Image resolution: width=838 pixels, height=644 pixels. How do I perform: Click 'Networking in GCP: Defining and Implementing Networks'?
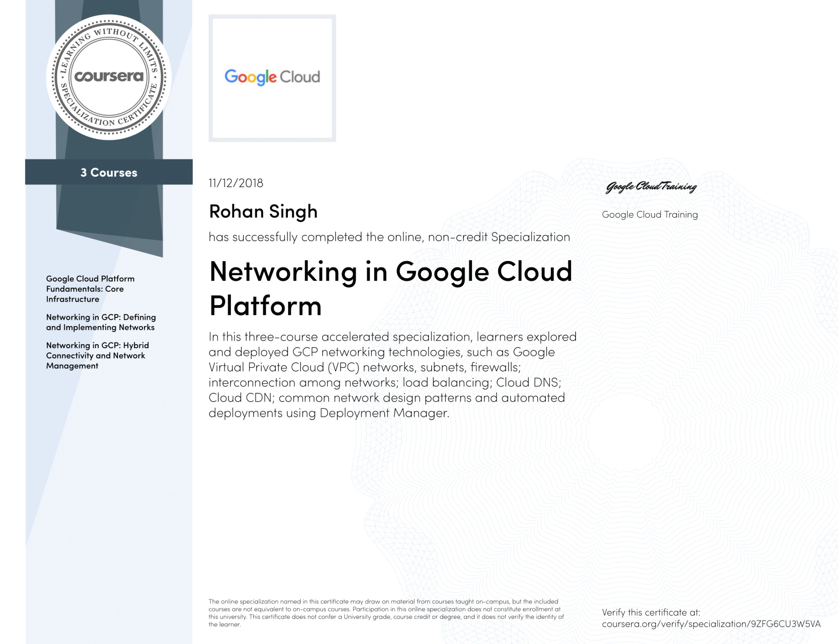coord(101,322)
